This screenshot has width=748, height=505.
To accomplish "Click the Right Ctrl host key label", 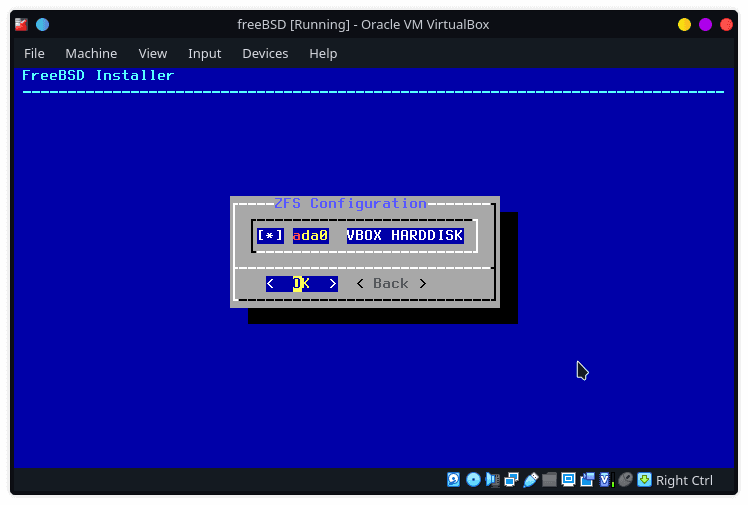I will (685, 480).
